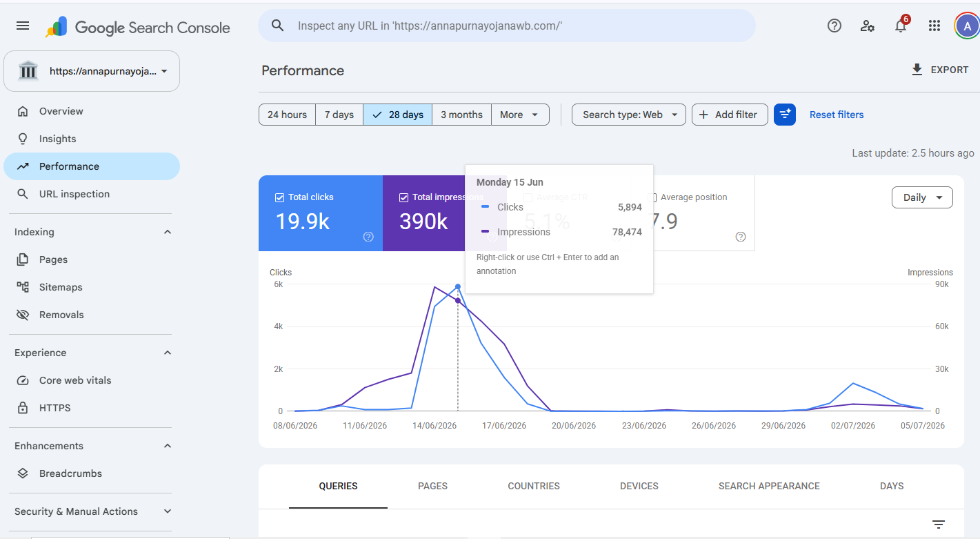The height and width of the screenshot is (539, 980).
Task: Click the Performance trend icon
Action: [x=23, y=166]
